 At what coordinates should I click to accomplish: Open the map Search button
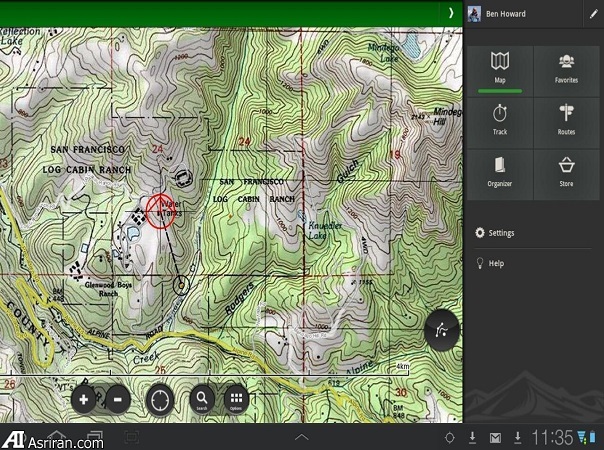(201, 400)
